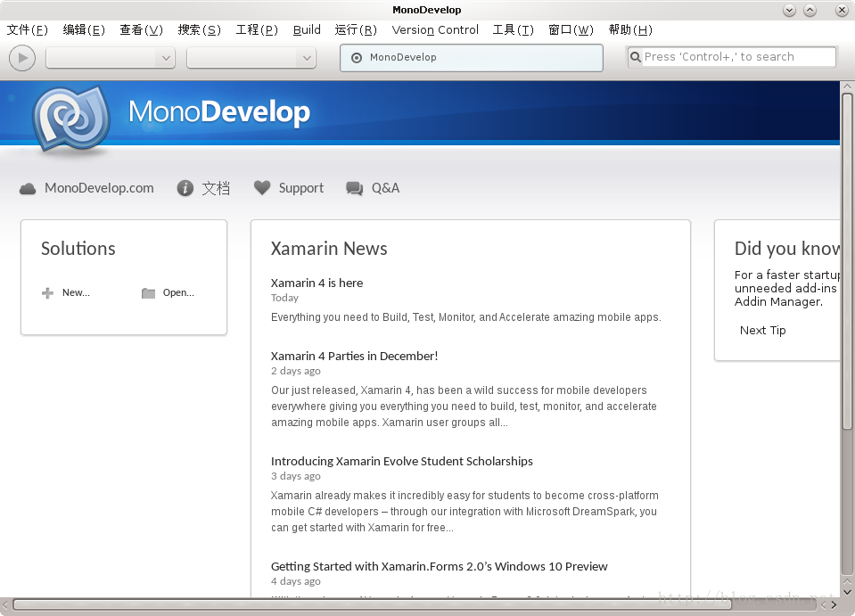855x616 pixels.
Task: Click the vertical scrollbar down arrow at bottom
Action: coord(847,592)
